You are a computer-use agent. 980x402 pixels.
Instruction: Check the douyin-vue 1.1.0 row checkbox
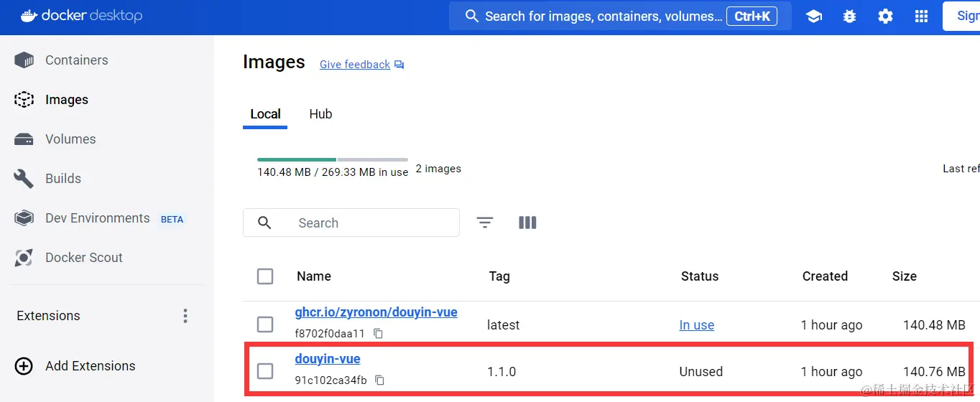coord(265,371)
